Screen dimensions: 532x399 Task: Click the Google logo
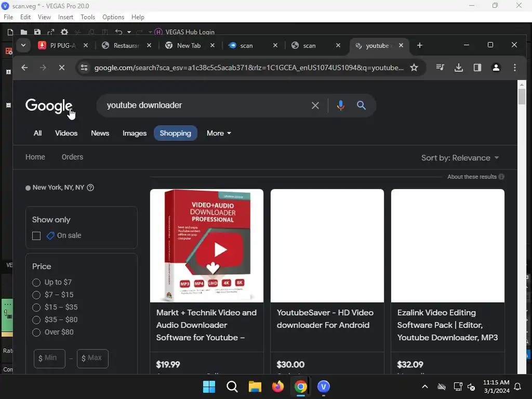click(x=49, y=106)
